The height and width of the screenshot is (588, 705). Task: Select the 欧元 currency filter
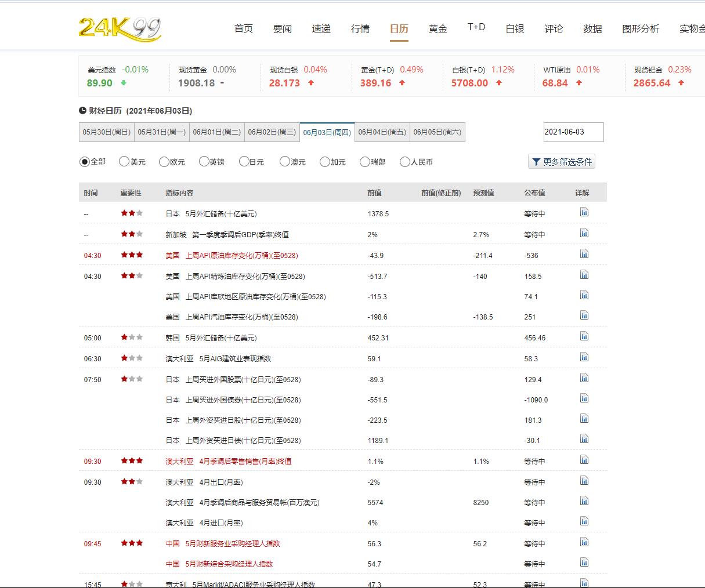[x=164, y=162]
